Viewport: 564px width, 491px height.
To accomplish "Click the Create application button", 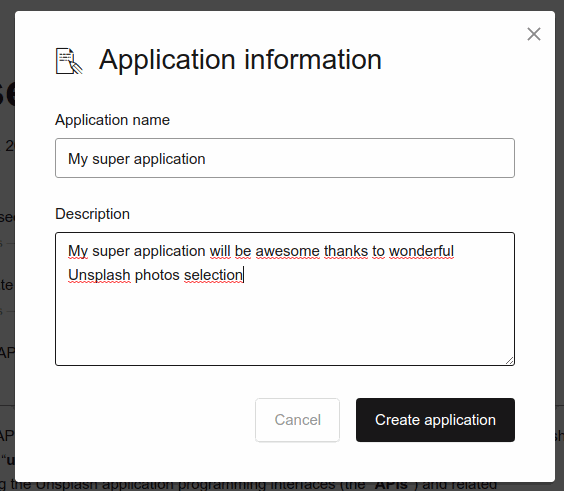I will (x=435, y=420).
